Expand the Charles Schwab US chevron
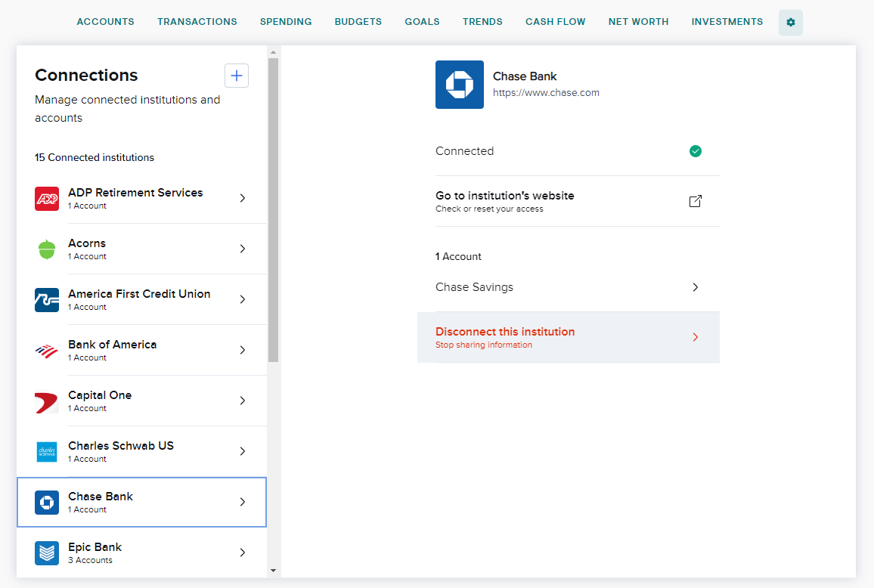 [x=243, y=451]
